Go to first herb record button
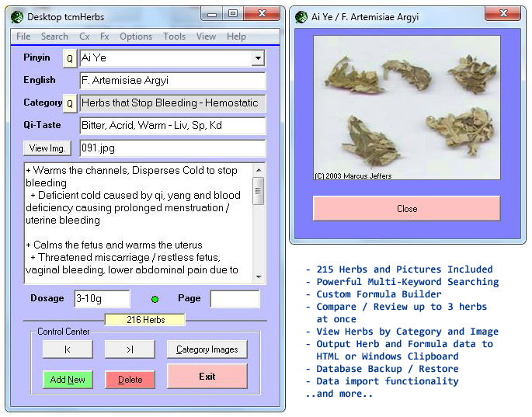This screenshot has width=532, height=417. pos(68,349)
